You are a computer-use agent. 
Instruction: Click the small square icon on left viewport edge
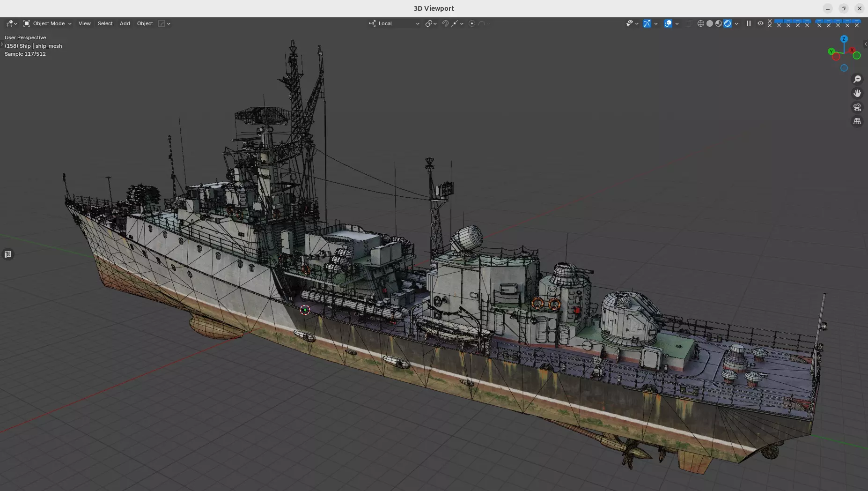pos(8,254)
